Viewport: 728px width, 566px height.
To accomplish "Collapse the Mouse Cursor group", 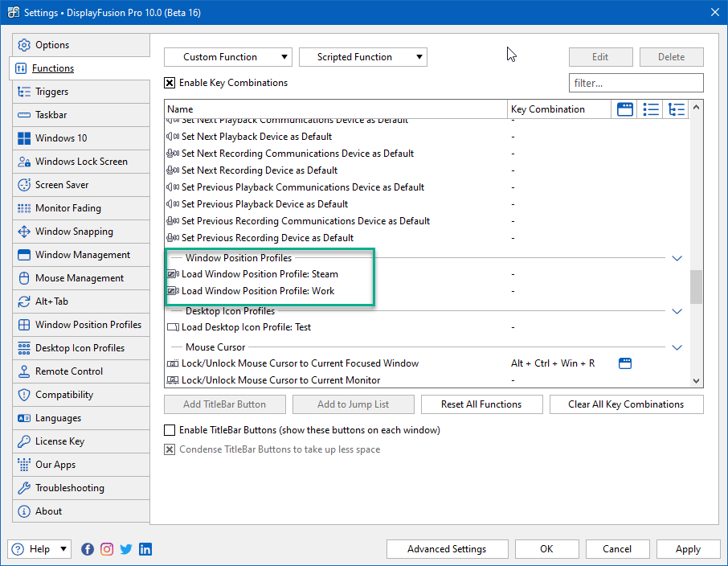I will 677,347.
